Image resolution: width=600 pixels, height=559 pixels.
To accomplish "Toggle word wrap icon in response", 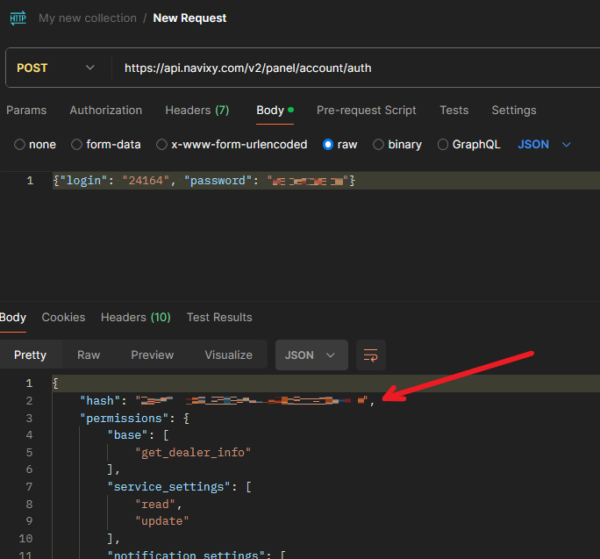I will pos(370,355).
